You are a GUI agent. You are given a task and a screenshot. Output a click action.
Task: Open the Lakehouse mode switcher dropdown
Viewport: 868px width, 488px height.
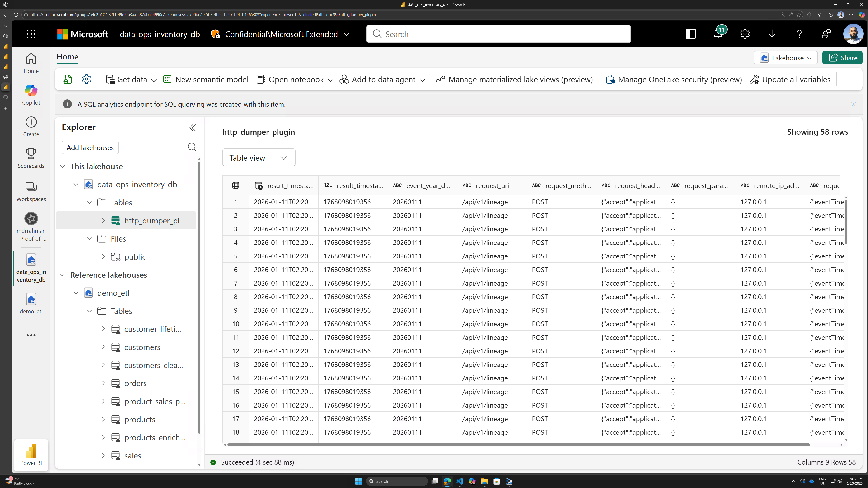tap(785, 58)
